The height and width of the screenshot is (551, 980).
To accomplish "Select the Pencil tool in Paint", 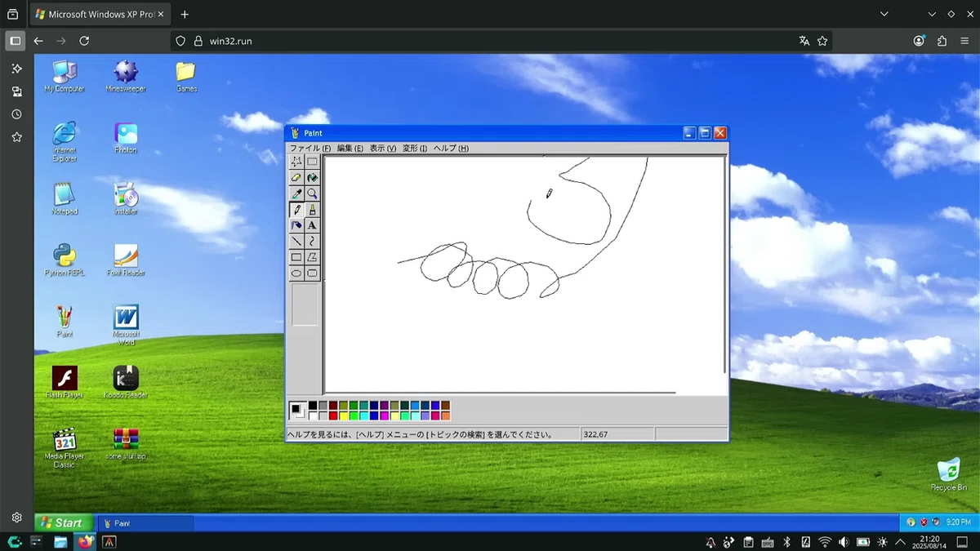I will pos(296,209).
